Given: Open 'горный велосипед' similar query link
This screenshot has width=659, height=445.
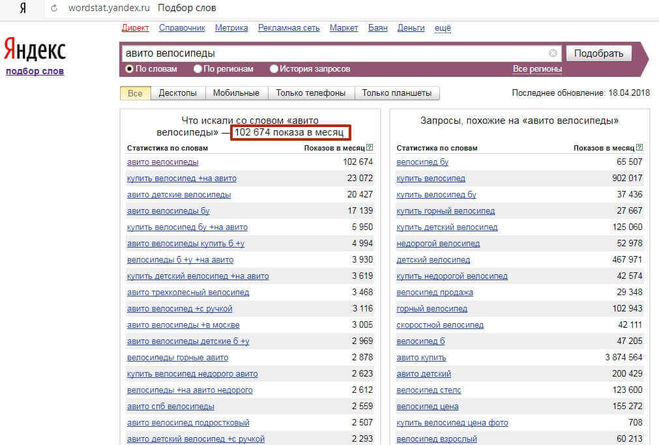Looking at the screenshot, I should (x=432, y=309).
